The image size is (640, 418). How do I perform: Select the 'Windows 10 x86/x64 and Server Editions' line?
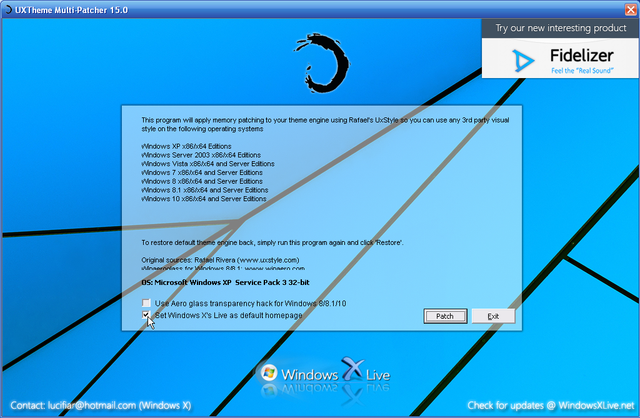tap(204, 199)
